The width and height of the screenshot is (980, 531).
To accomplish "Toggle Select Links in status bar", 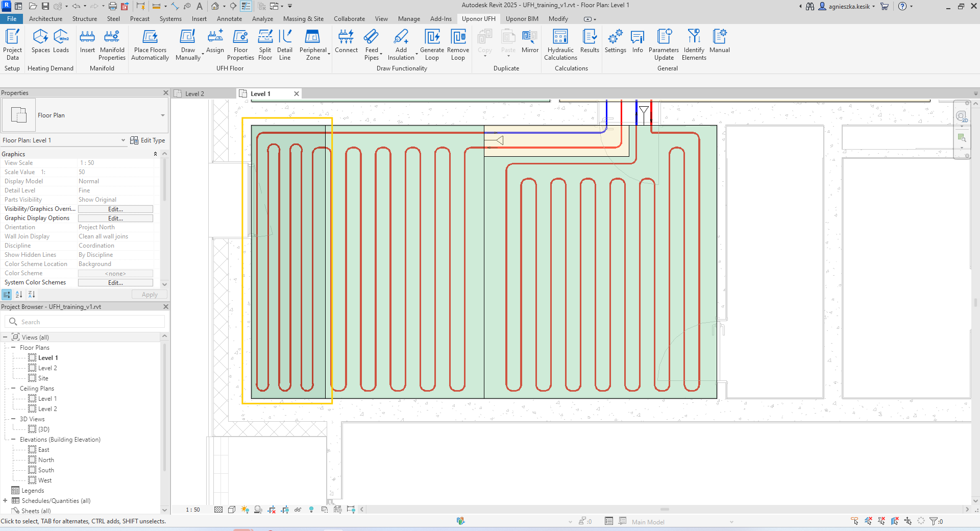I will [855, 521].
